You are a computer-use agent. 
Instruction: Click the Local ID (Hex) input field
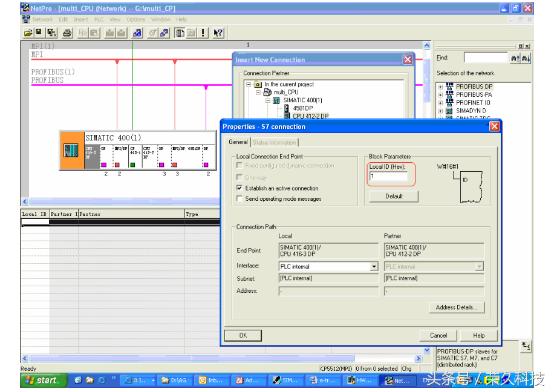388,177
